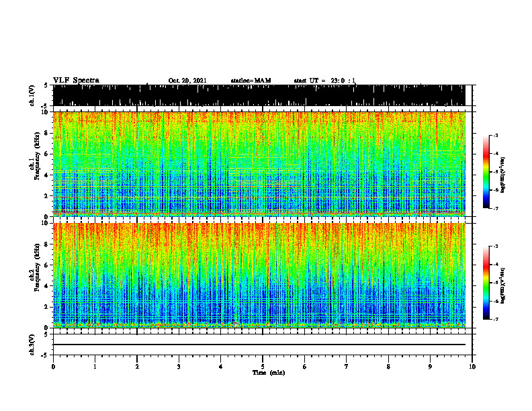Image resolution: width=532 pixels, height=411 pixels.
Task: Click the time axis tick label "10"
Action: [472, 367]
